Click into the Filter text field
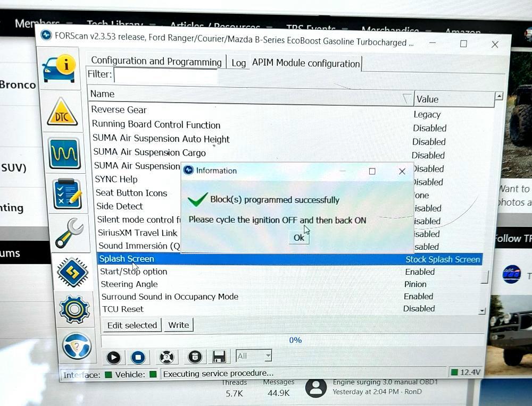532x406 pixels. [165, 75]
